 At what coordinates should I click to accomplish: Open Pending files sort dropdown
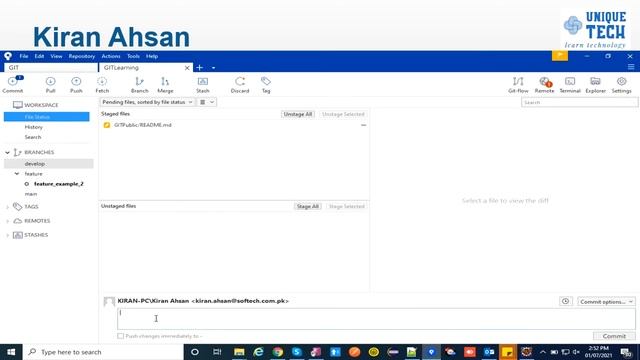pos(147,102)
